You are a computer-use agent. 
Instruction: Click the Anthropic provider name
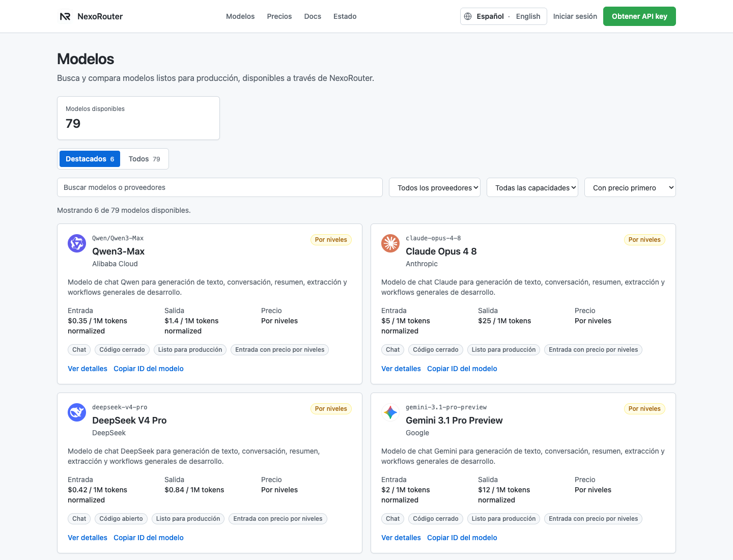[x=421, y=264]
